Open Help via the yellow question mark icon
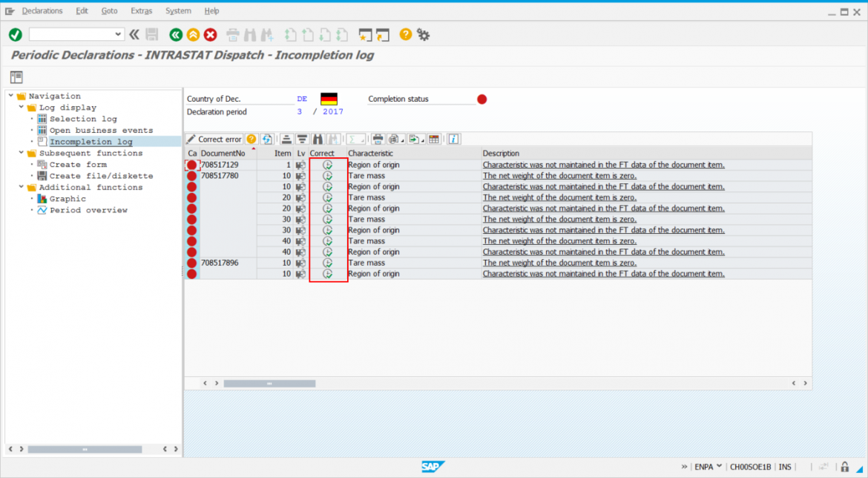The image size is (868, 478). [405, 34]
